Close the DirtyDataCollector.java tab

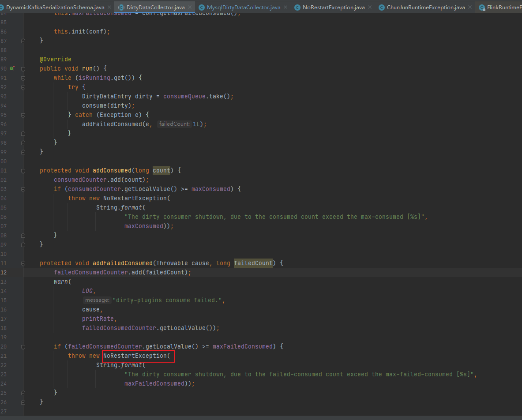pyautogui.click(x=190, y=7)
